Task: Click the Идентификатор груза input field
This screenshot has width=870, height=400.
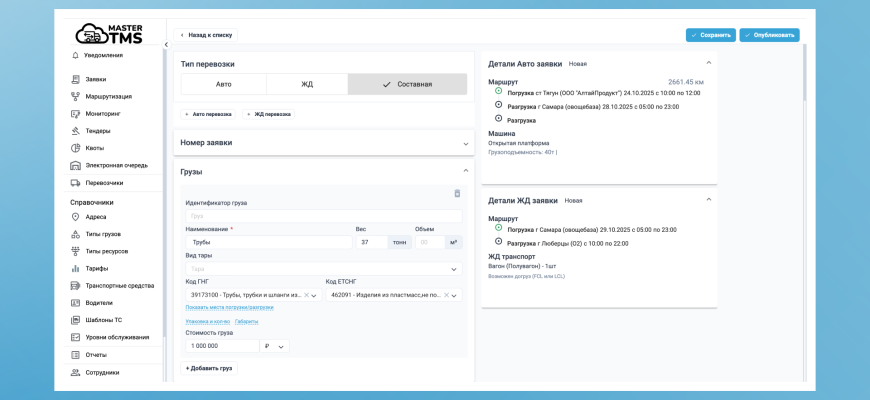Action: (x=323, y=216)
